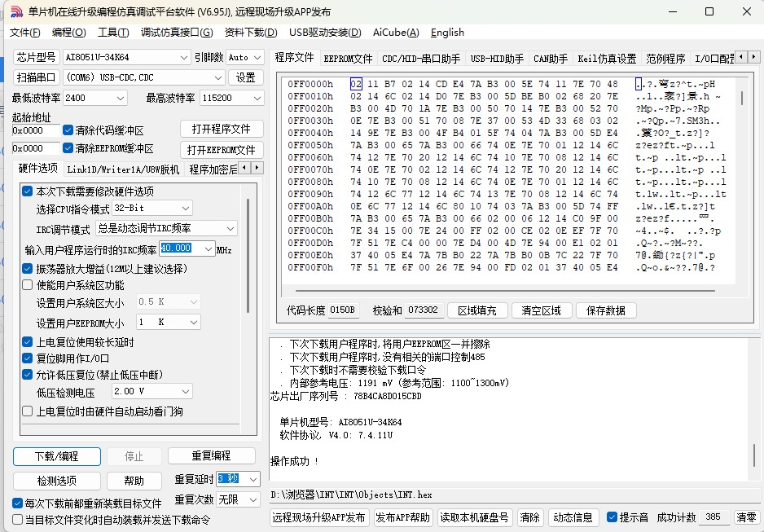Toggle 提示音 checkbox

(612, 517)
